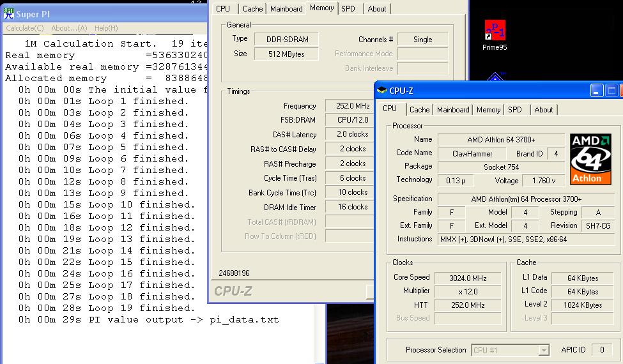This screenshot has height=364, width=623.
Task: Click the CPU-Z title bar chip icon
Action: point(382,91)
